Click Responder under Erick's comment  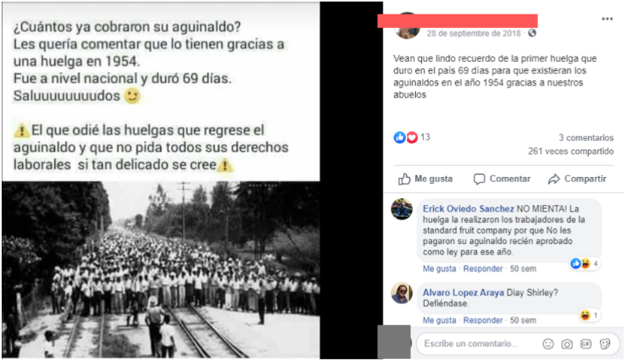[x=483, y=269]
